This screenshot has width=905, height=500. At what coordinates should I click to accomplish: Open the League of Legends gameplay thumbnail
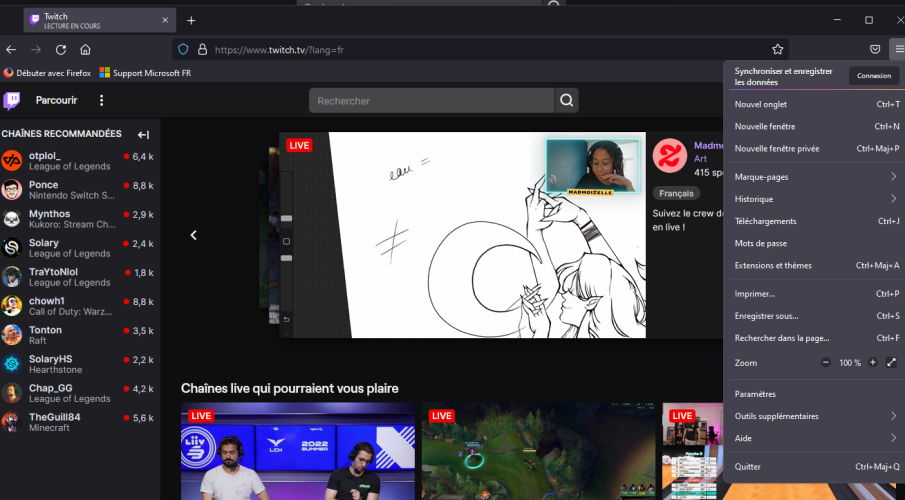tap(538, 452)
